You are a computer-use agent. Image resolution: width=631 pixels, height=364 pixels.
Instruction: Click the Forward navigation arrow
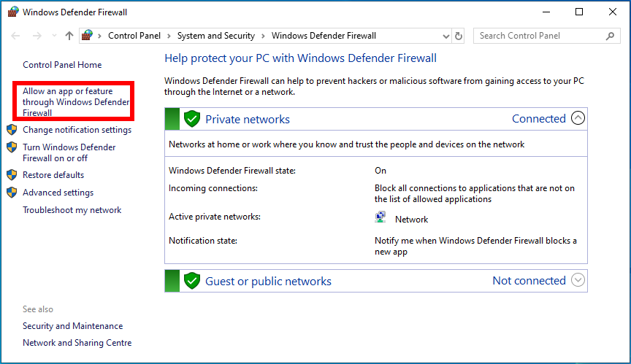37,36
